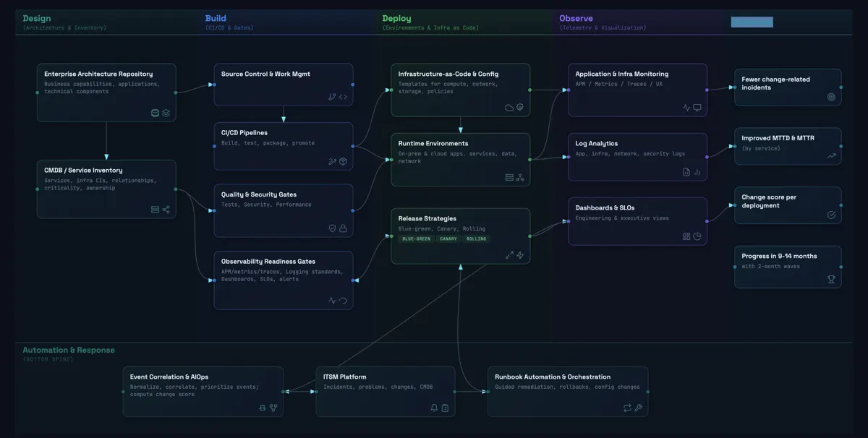
Task: Click the 'with 2-month waves' subtitle
Action: (x=771, y=266)
